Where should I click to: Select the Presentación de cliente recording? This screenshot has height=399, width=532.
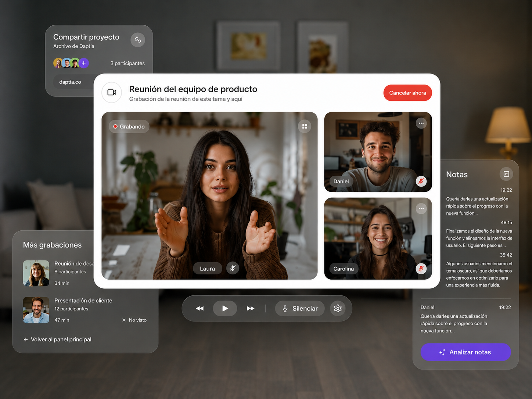(x=85, y=310)
